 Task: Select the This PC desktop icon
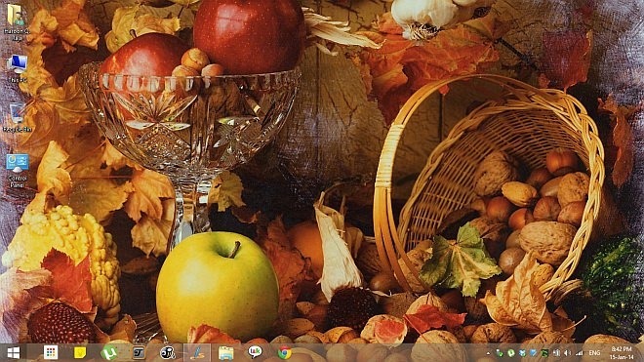(17, 68)
